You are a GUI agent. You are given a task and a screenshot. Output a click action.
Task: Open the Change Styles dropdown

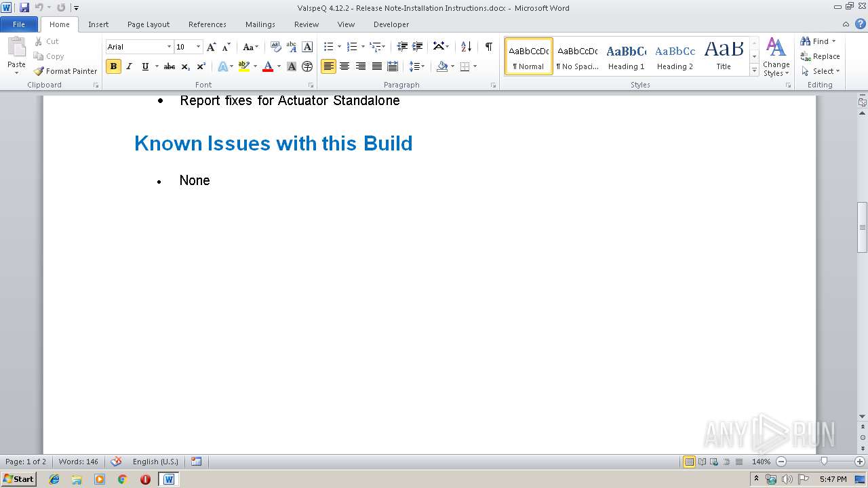(776, 57)
